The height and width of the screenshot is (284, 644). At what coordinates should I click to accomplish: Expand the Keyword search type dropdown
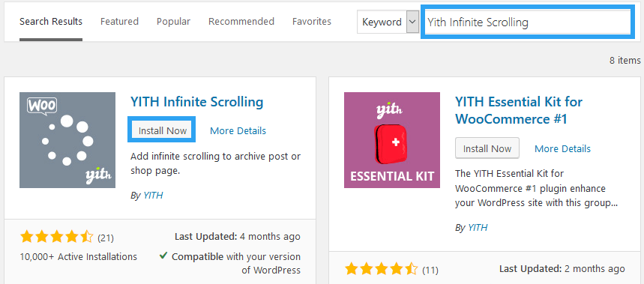point(388,22)
